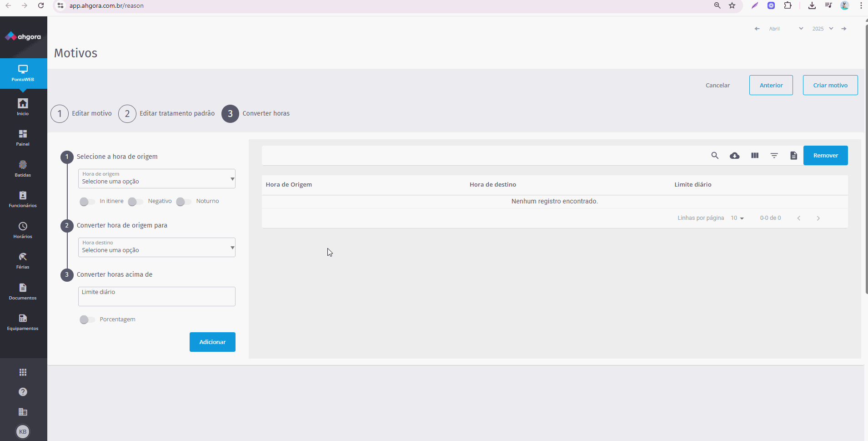The image size is (868, 441).
Task: Click the ahgora logo
Action: (23, 36)
